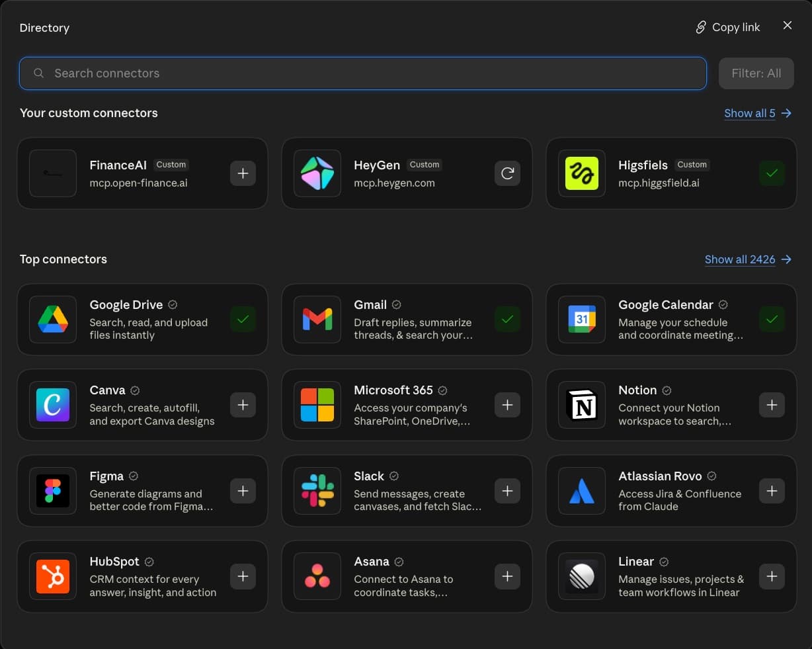This screenshot has width=812, height=649.
Task: Add the Notion connector with plus
Action: tap(772, 405)
